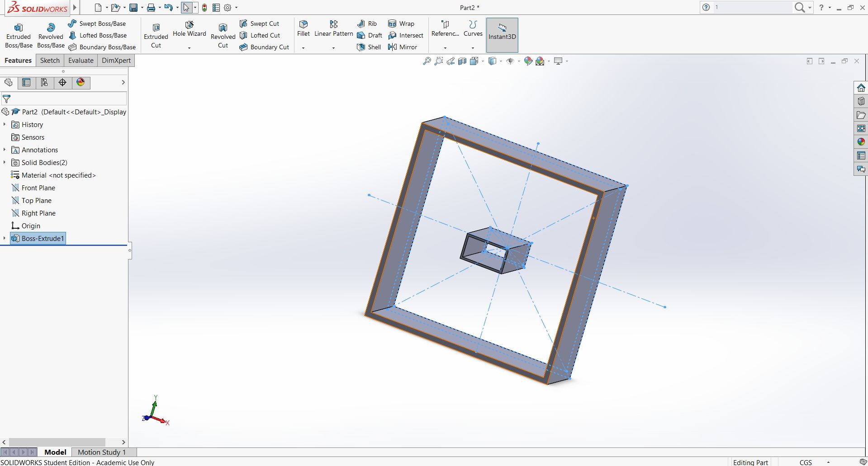The image size is (868, 466).
Task: Click the Linear Pattern tool
Action: click(x=333, y=28)
